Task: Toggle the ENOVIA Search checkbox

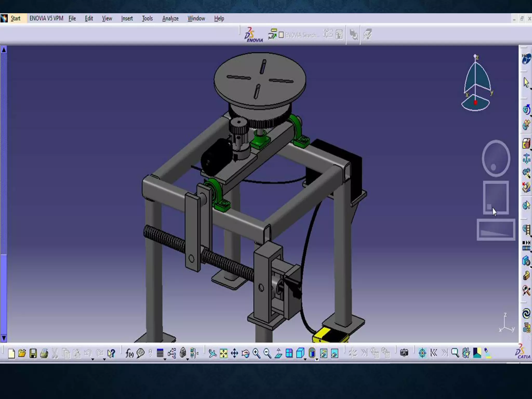Action: click(x=281, y=35)
